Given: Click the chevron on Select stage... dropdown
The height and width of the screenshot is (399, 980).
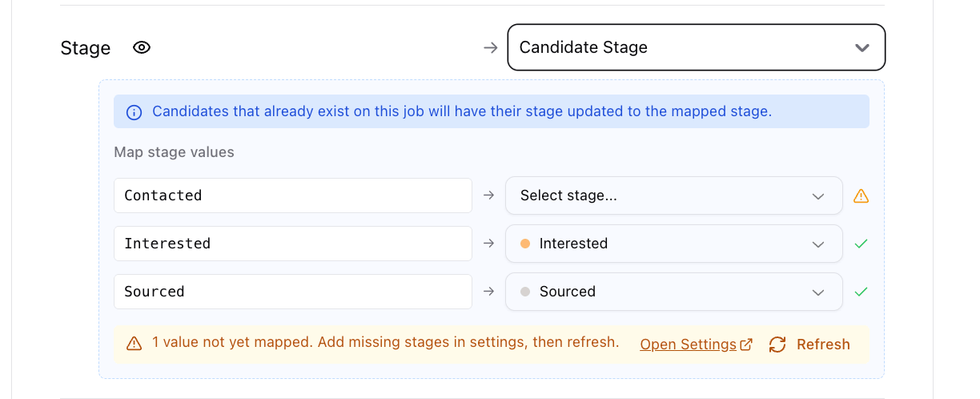Looking at the screenshot, I should pyautogui.click(x=818, y=196).
